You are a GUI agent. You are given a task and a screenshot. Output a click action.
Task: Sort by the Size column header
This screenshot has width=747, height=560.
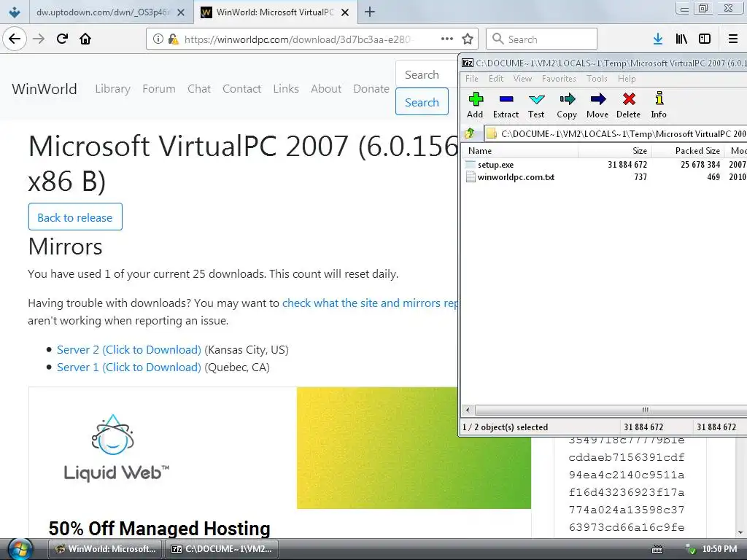[615, 151]
